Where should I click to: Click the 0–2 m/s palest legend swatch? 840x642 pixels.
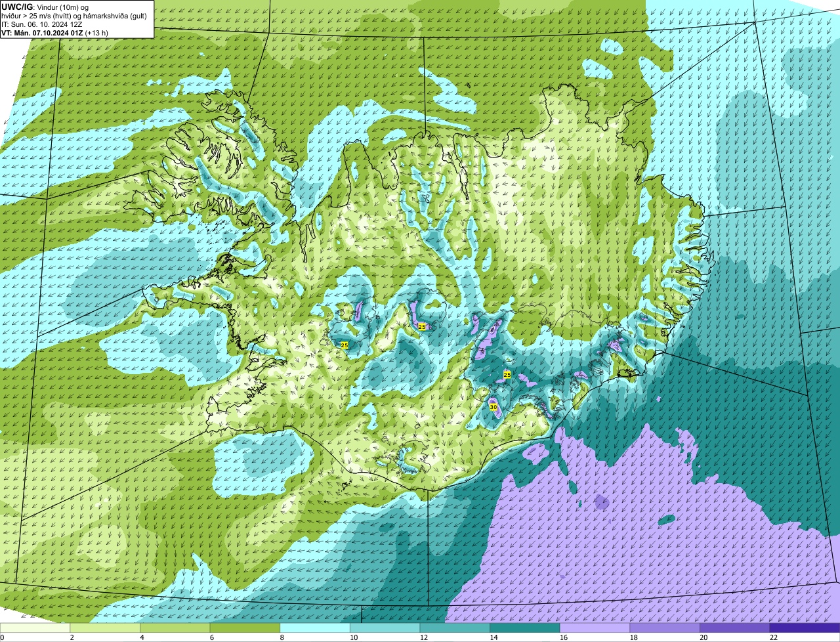[35, 628]
